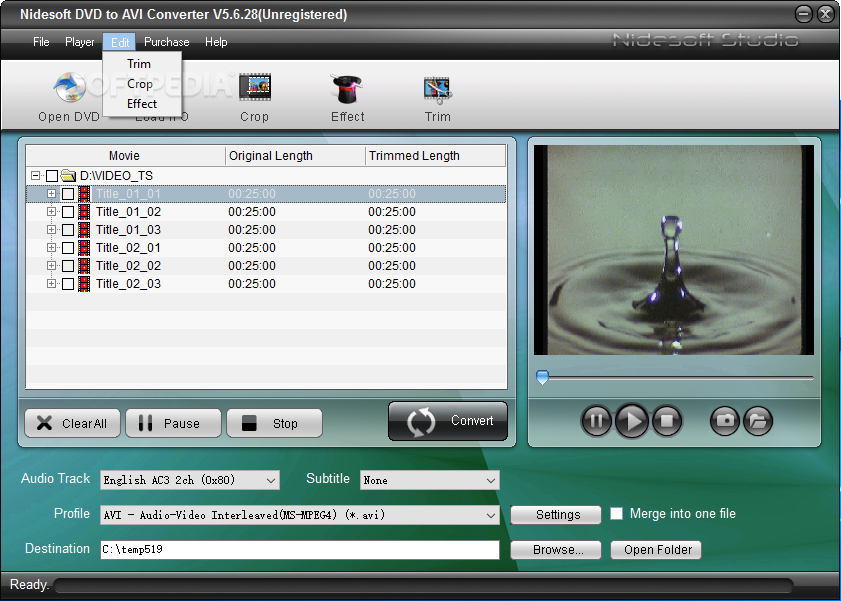Click the preview seek slider handle
This screenshot has height=601, width=841.
543,377
